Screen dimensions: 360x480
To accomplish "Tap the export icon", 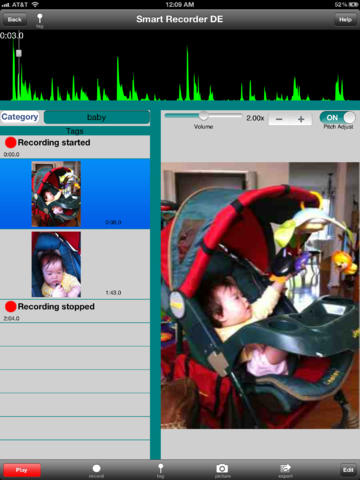I will click(x=286, y=469).
